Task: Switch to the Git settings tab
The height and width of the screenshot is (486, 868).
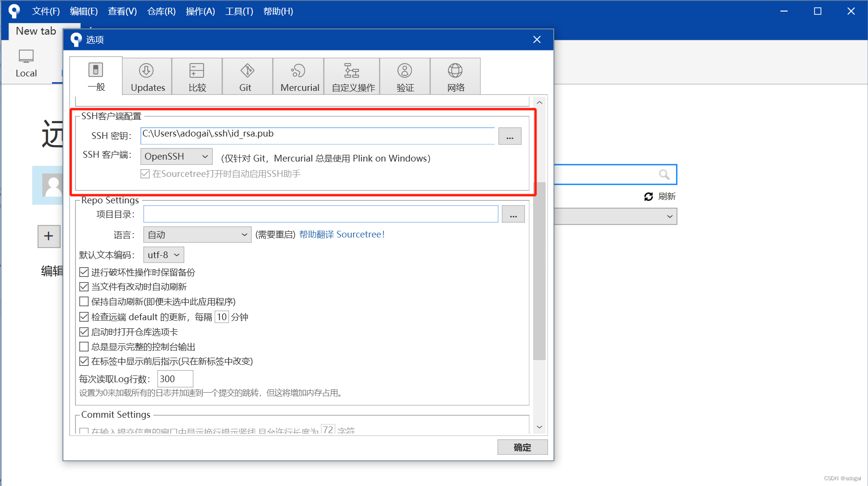Action: (x=247, y=76)
